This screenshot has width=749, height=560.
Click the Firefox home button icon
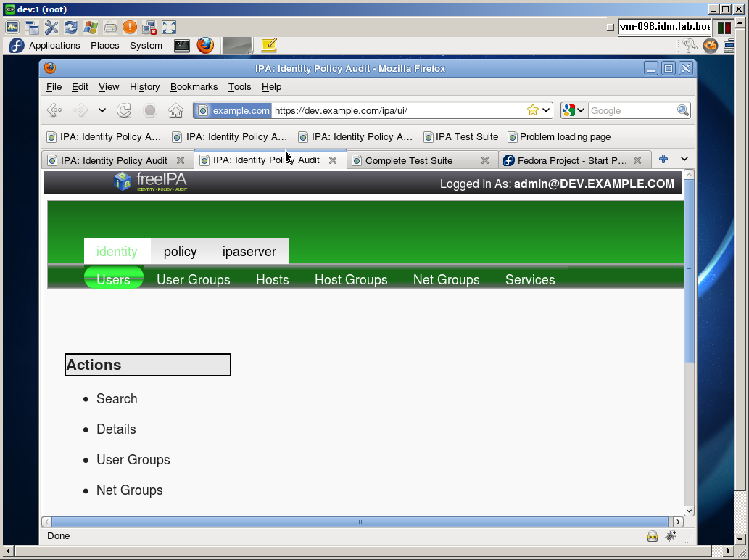coord(175,111)
